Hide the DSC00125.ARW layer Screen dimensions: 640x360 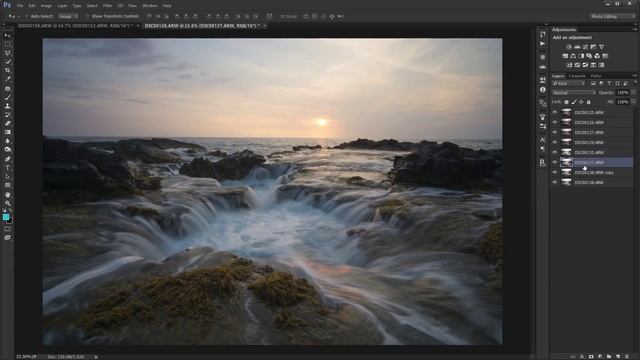[554, 112]
